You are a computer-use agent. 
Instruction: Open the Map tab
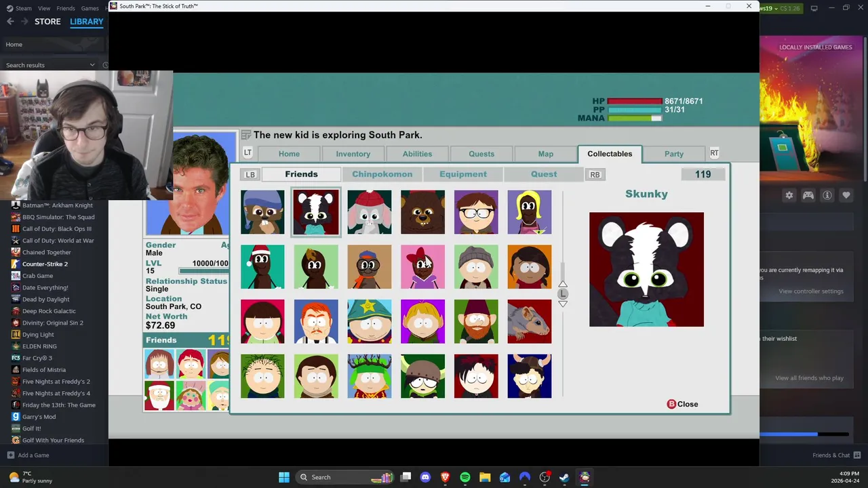(x=546, y=154)
